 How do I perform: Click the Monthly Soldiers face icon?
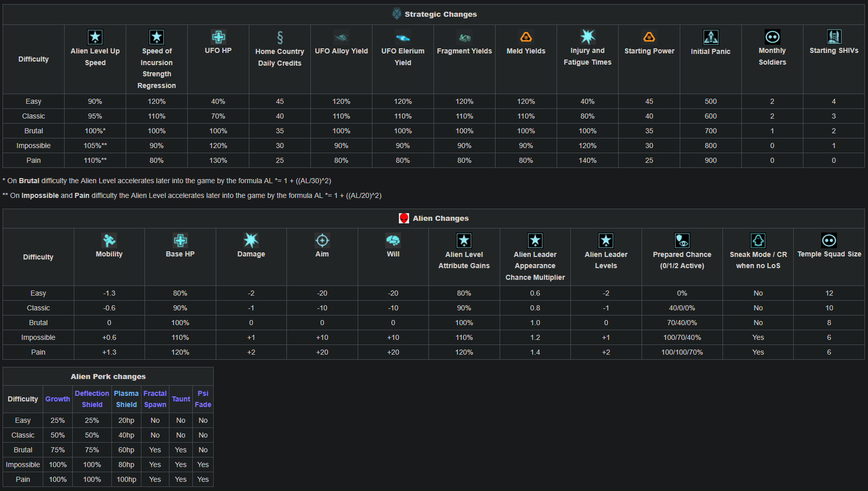772,37
